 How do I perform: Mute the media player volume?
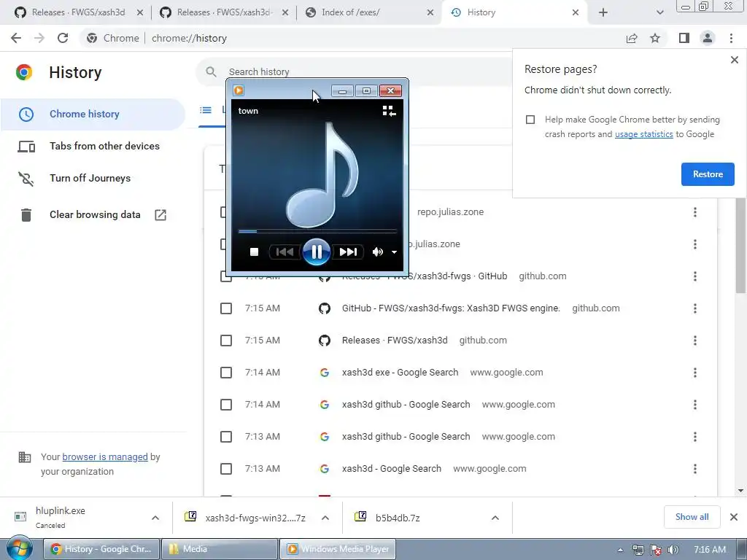377,252
